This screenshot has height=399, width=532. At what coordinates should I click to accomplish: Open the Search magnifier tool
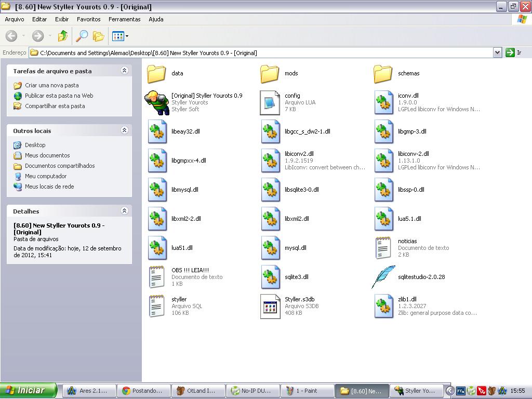[82, 36]
